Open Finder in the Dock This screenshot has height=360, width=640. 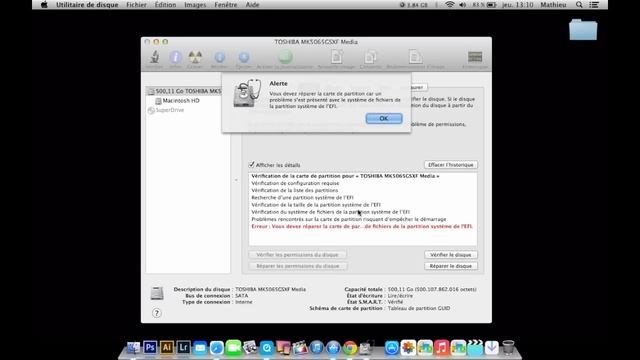click(x=133, y=347)
